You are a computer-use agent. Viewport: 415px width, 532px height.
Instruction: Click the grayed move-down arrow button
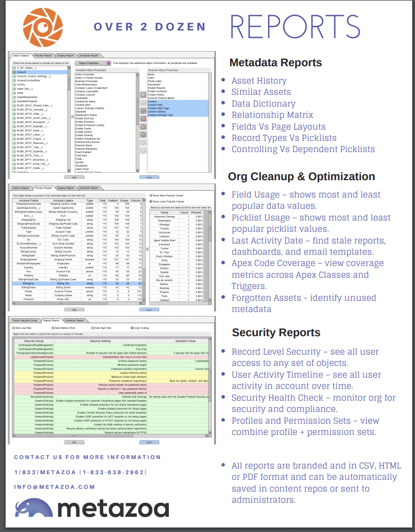143,143
